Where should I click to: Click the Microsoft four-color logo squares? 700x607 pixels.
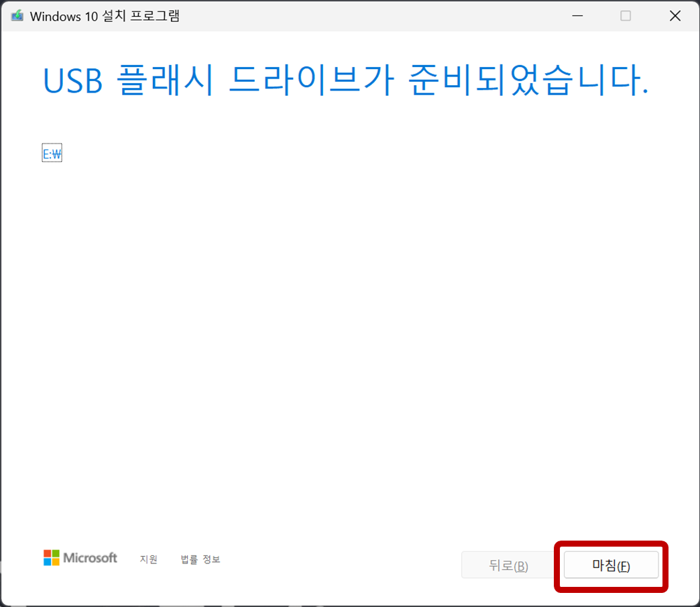[x=52, y=557]
